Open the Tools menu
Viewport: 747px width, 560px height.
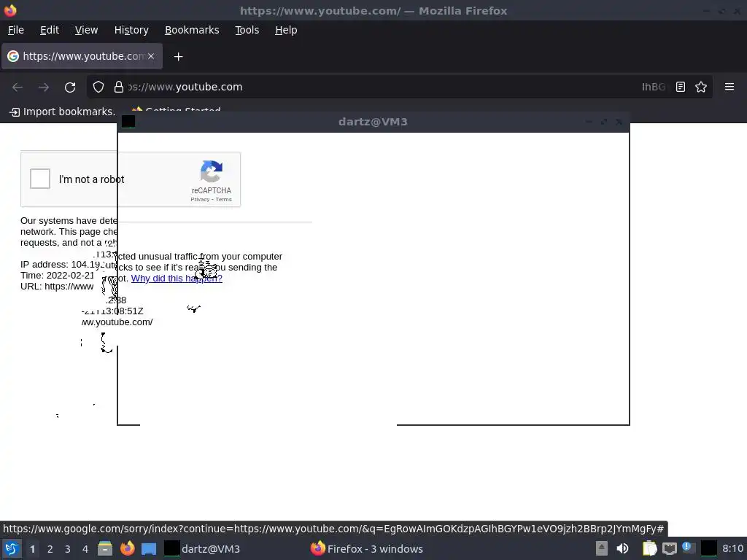pyautogui.click(x=247, y=30)
